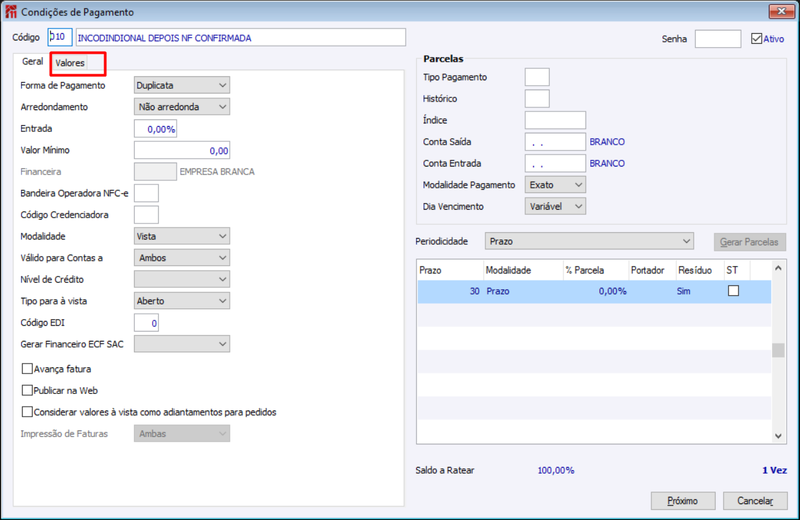Expand the Tipo para à vista dropdown
Image resolution: width=800 pixels, height=520 pixels.
coord(182,301)
